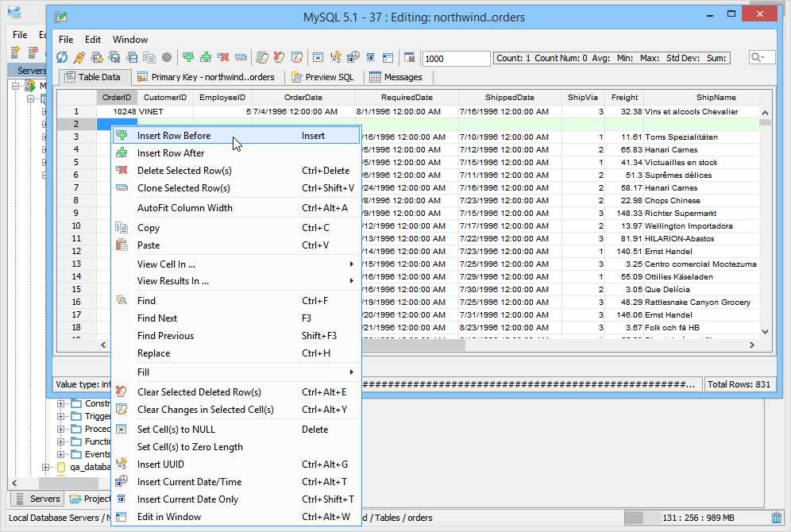791x532 pixels.
Task: Click the grid's horizontal scrollbar right arrow
Action: coord(751,345)
